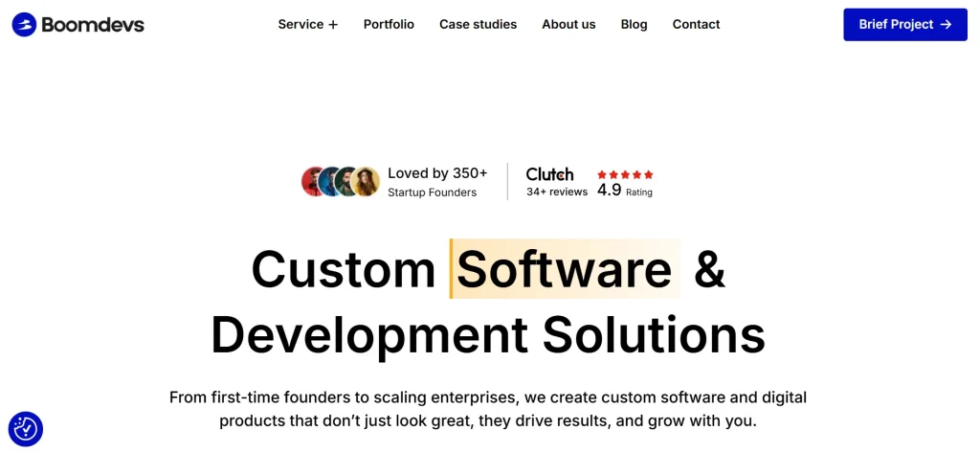Click the Brief Project button
Viewport: 980px width, 453px height.
click(x=905, y=24)
